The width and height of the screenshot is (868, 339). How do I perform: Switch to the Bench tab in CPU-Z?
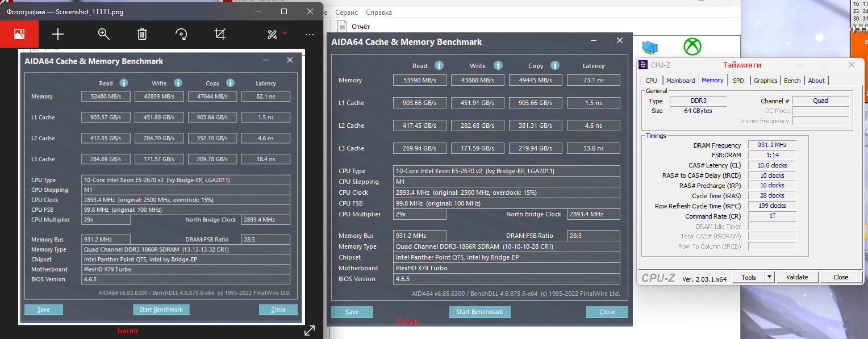pos(792,81)
